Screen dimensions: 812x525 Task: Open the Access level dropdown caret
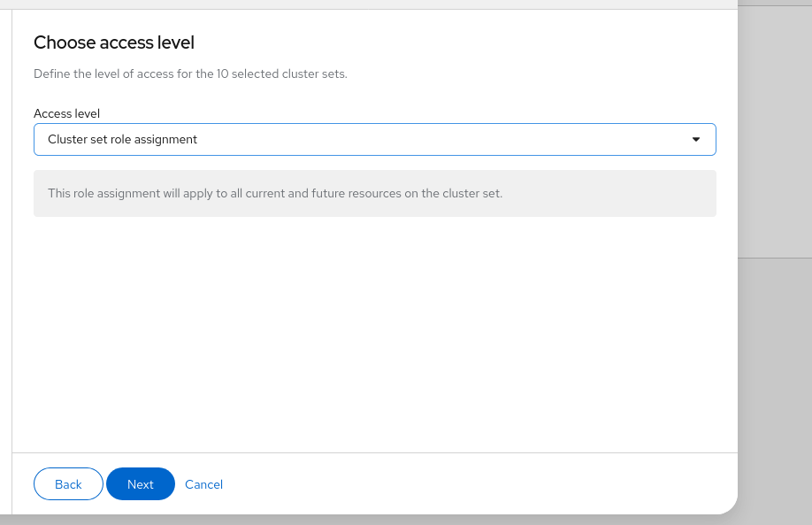coord(696,140)
